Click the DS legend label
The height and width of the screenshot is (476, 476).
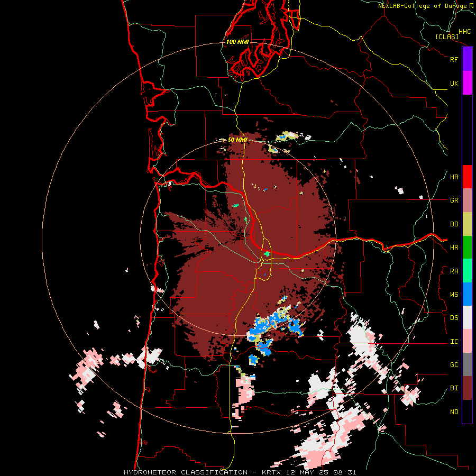point(454,318)
